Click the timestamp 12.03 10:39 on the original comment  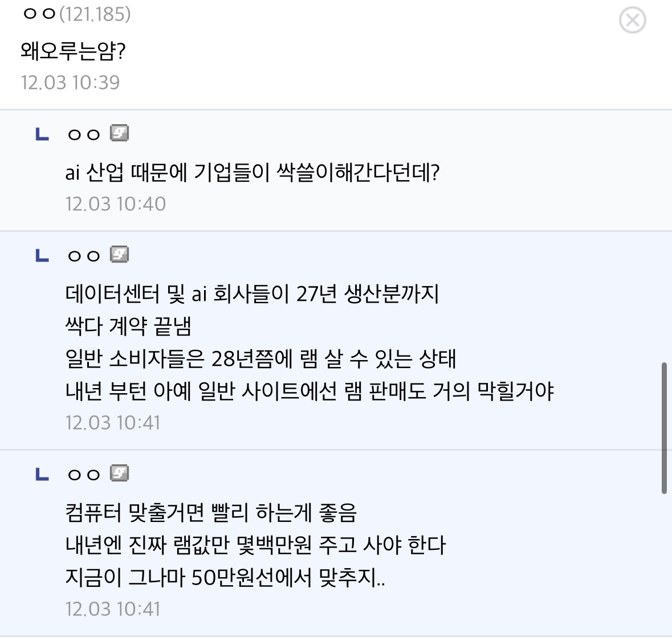pos(70,83)
